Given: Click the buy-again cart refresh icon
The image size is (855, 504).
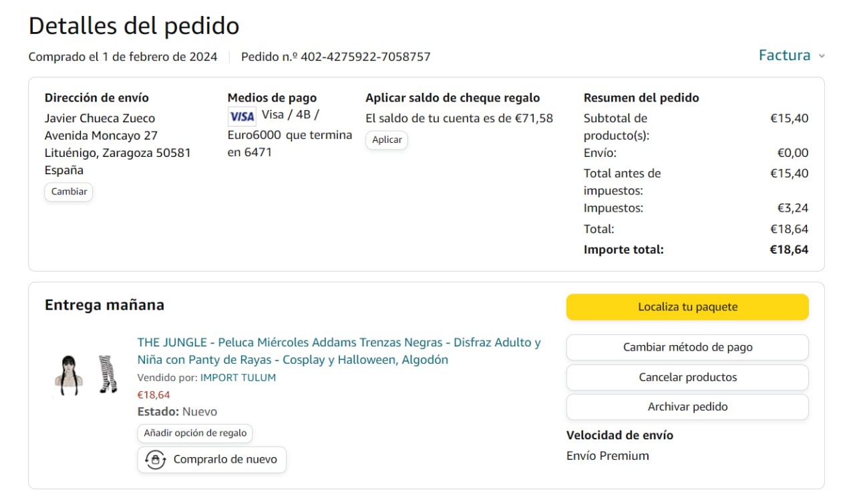Looking at the screenshot, I should point(156,460).
